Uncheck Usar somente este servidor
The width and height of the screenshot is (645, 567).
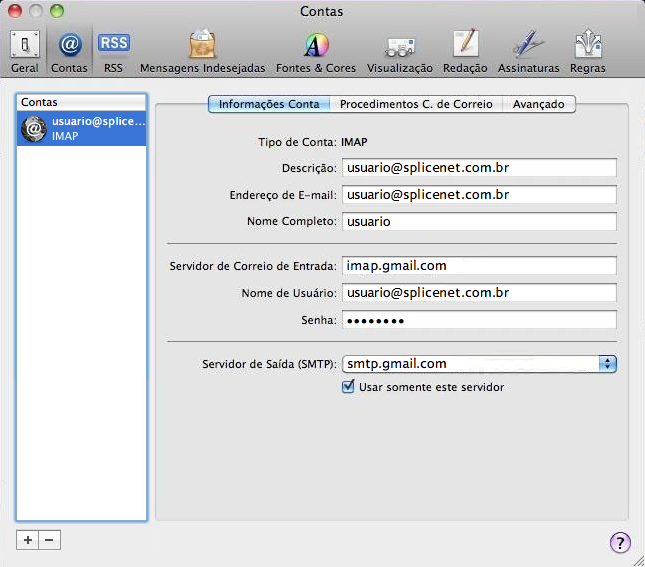click(x=349, y=387)
